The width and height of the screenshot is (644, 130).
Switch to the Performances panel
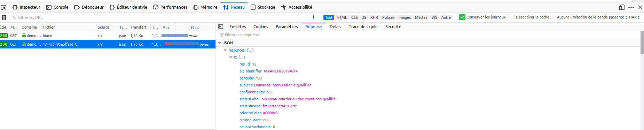point(170,7)
